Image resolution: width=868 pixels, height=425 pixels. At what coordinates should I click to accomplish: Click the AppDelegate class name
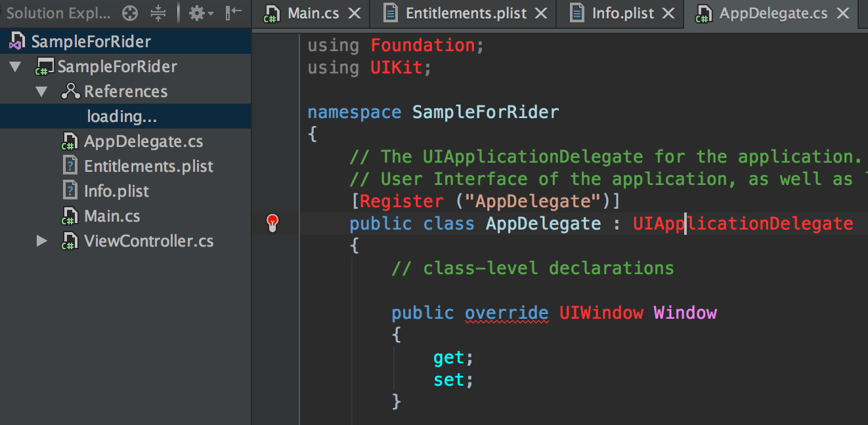(x=543, y=224)
